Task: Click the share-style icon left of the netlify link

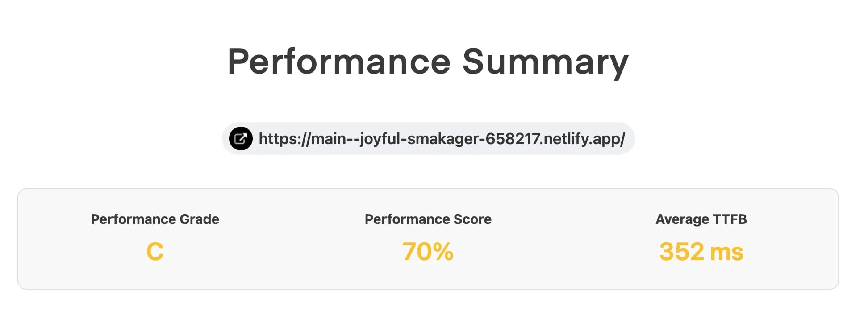Action: [241, 139]
